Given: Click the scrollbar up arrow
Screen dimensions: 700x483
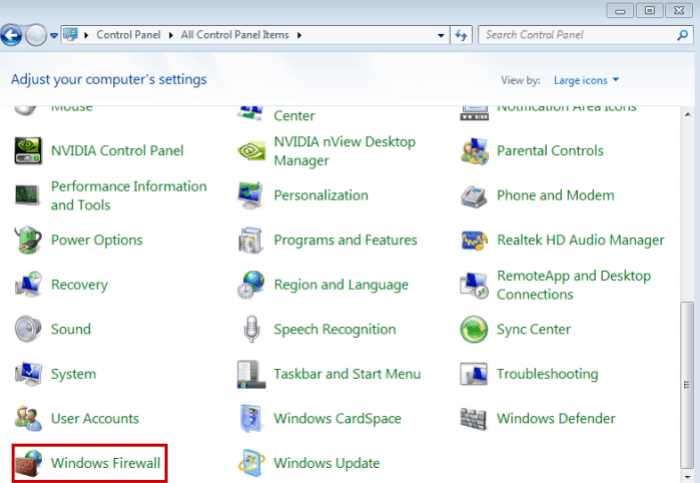Looking at the screenshot, I should coord(688,115).
